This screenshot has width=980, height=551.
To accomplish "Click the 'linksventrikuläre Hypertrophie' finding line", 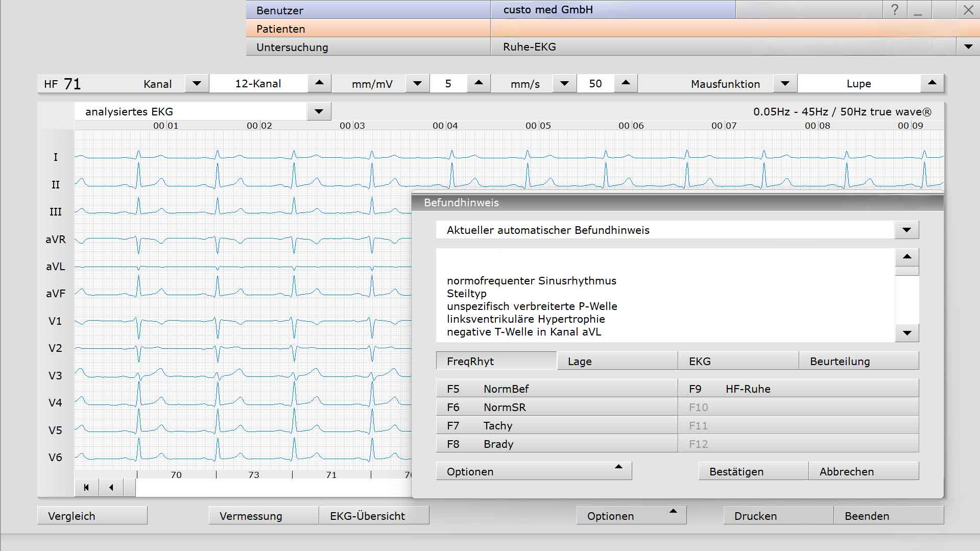I will pos(525,319).
